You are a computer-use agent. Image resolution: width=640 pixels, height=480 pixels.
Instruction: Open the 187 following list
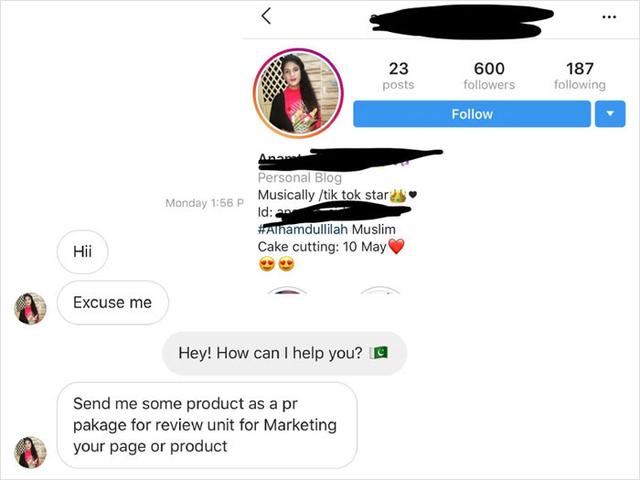pyautogui.click(x=580, y=76)
